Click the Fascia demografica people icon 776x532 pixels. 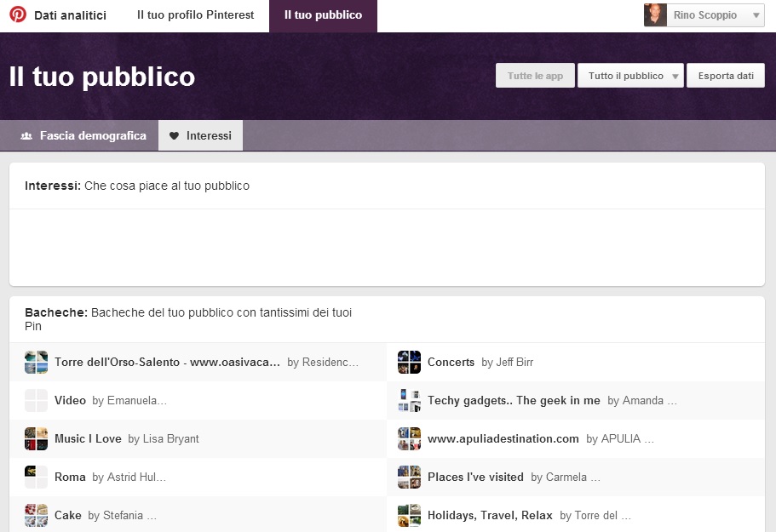(x=26, y=136)
